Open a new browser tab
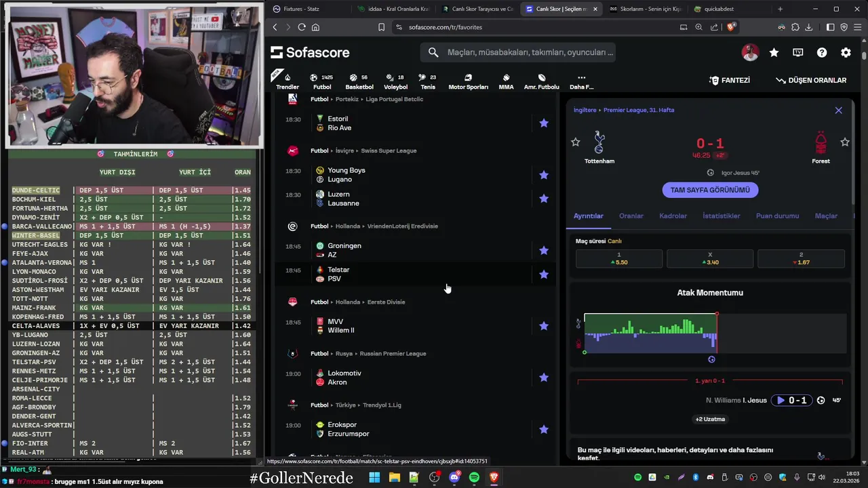This screenshot has width=868, height=488. 780,9
